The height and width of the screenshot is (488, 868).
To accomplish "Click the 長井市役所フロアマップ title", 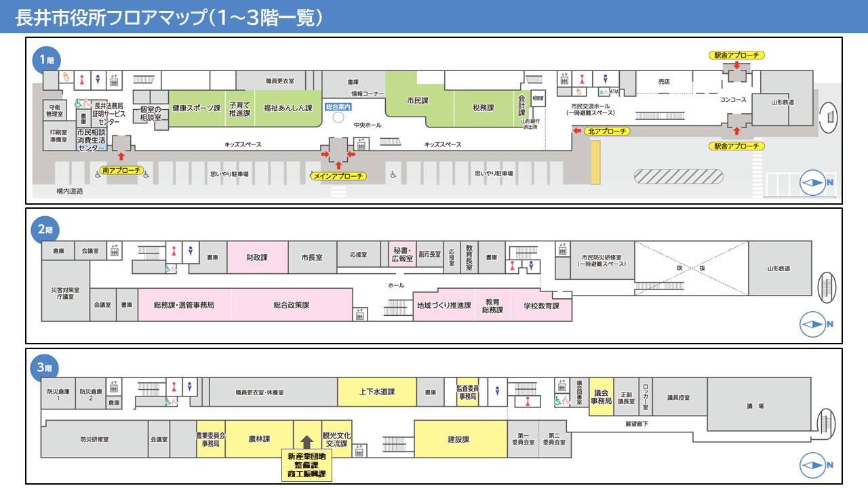I will coord(169,17).
